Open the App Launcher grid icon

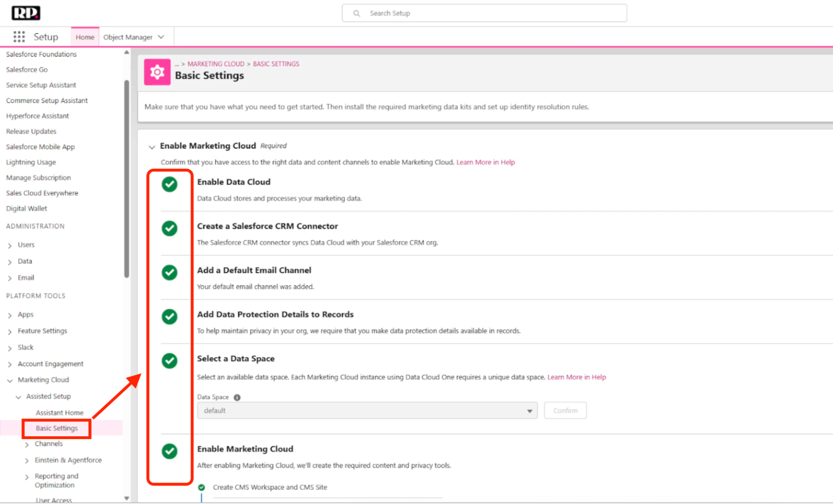(x=19, y=37)
